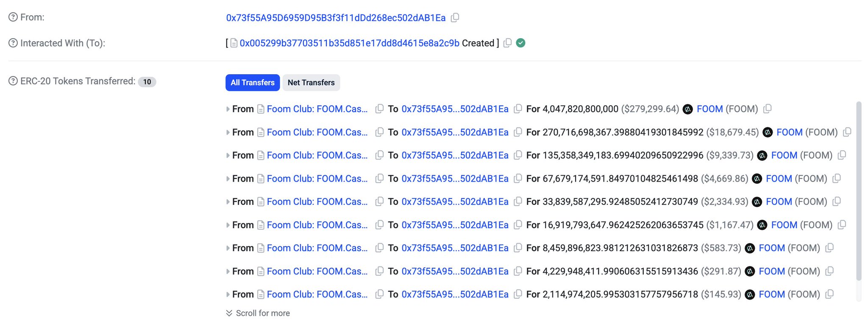Image resolution: width=868 pixels, height=328 pixels.
Task: Click help icon beside ERC-20 Tokens Transferred
Action: pyautogui.click(x=13, y=81)
